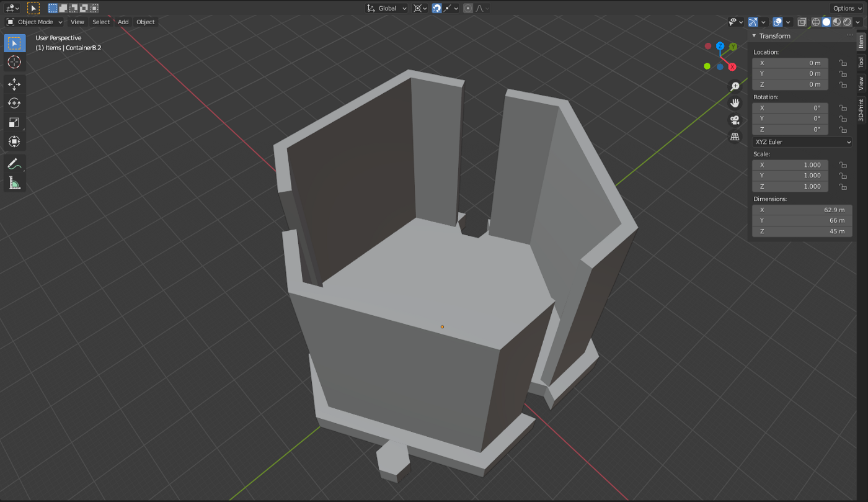Select the Scale tool
The image size is (868, 502).
(14, 122)
